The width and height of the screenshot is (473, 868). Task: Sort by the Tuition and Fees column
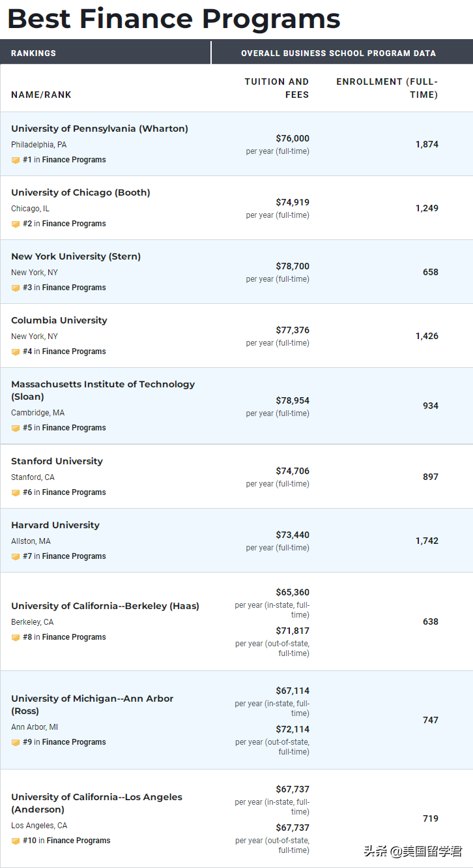[x=277, y=88]
